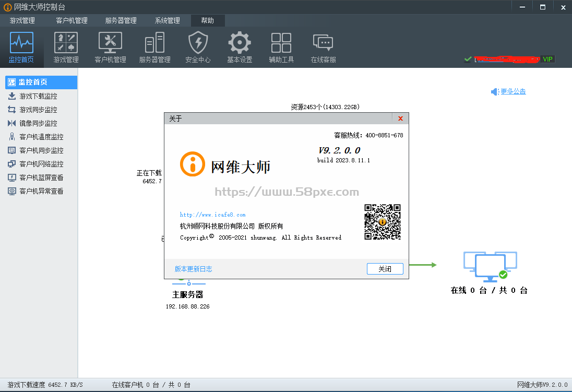The height and width of the screenshot is (392, 572).
Task: Click the 游戏管理 toolbar icon
Action: 66,43
